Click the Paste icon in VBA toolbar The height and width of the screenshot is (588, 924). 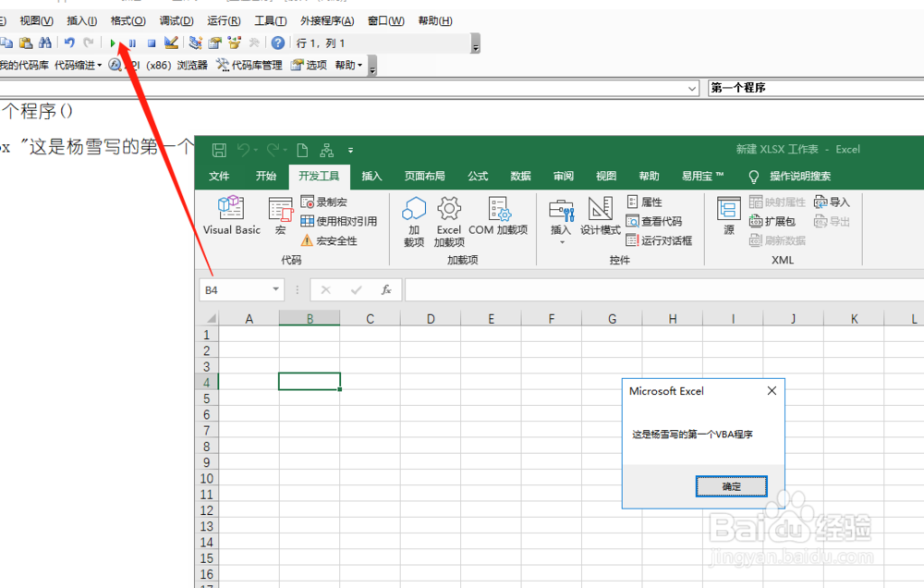(25, 43)
